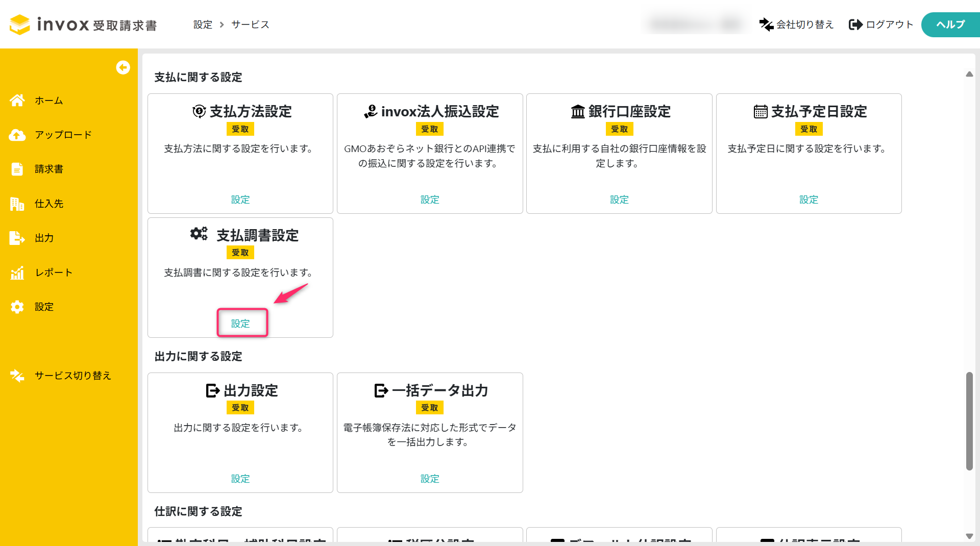Screen dimensions: 980x546
Task: Open 会社切り替え company switcher
Action: pos(796,24)
